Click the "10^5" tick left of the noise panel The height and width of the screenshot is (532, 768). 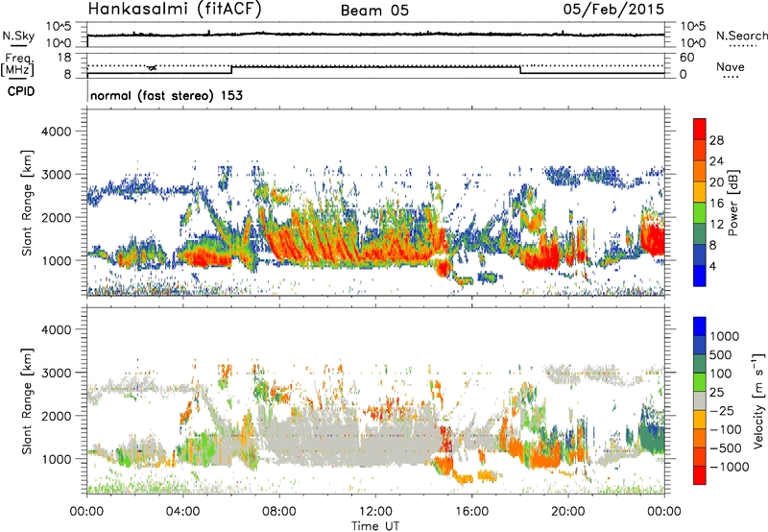[x=59, y=26]
